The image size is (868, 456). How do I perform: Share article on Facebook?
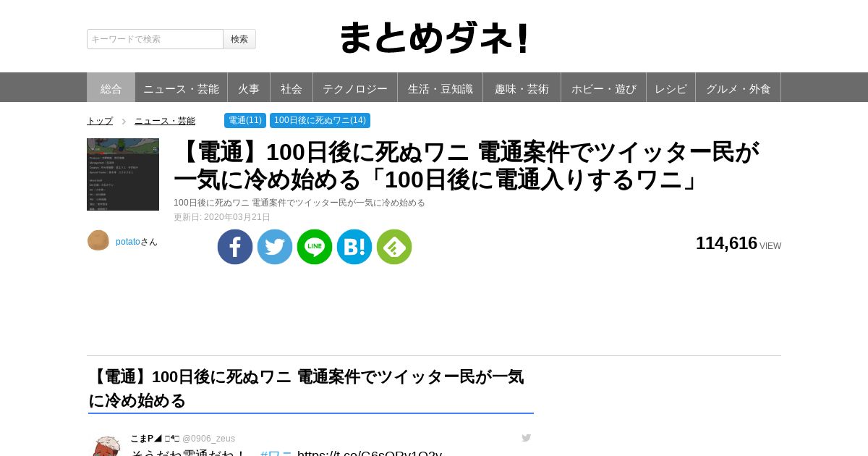(x=235, y=247)
